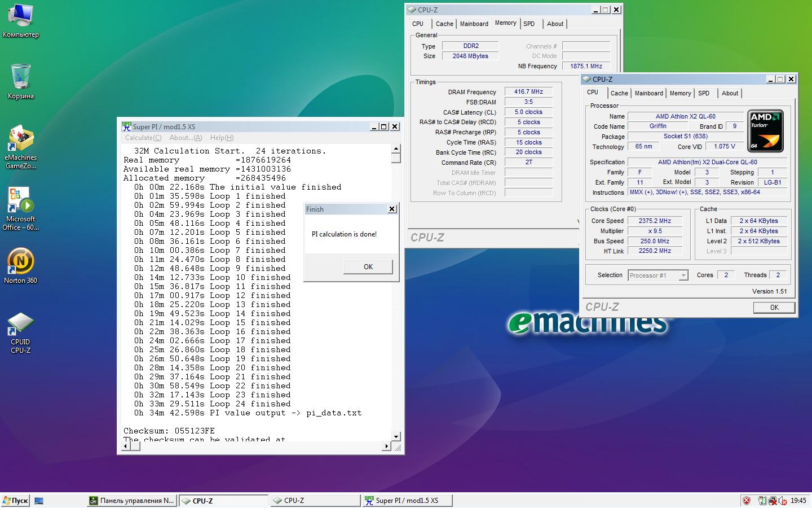The width and height of the screenshot is (812, 508).
Task: Click the Core VID 1.075 V value
Action: tap(725, 146)
